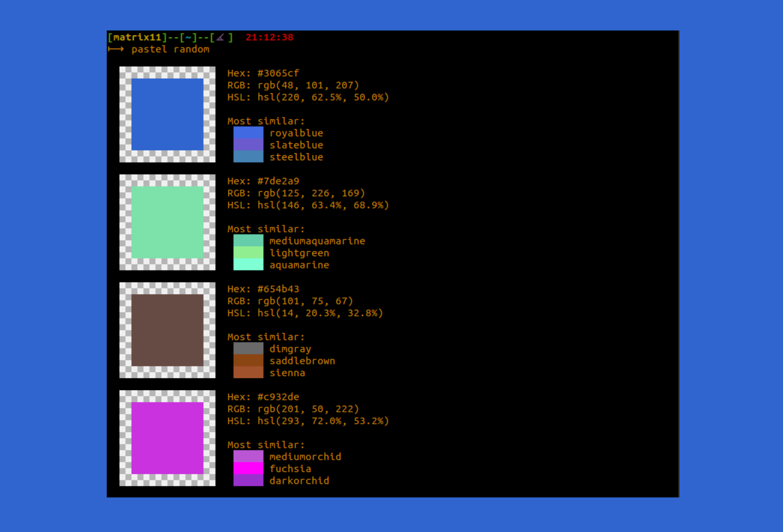The image size is (783, 532).
Task: Click the sienna small swatch
Action: [x=248, y=372]
